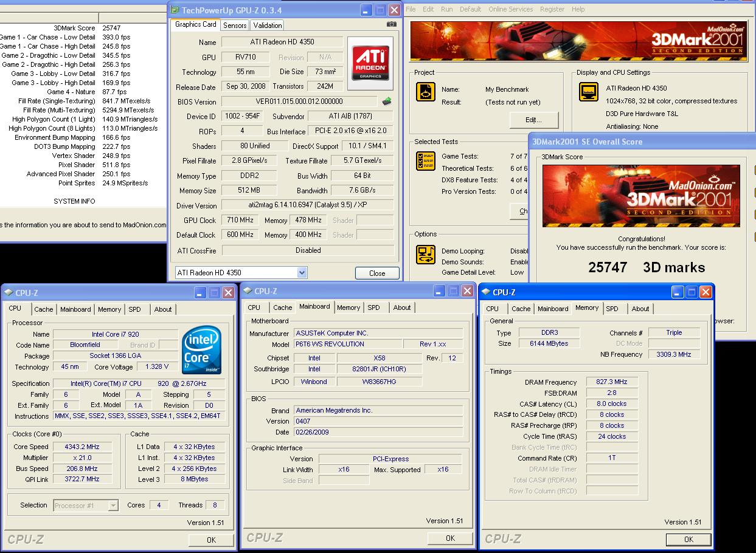
Task: Open the File menu in 3DMark2001
Action: tap(411, 9)
